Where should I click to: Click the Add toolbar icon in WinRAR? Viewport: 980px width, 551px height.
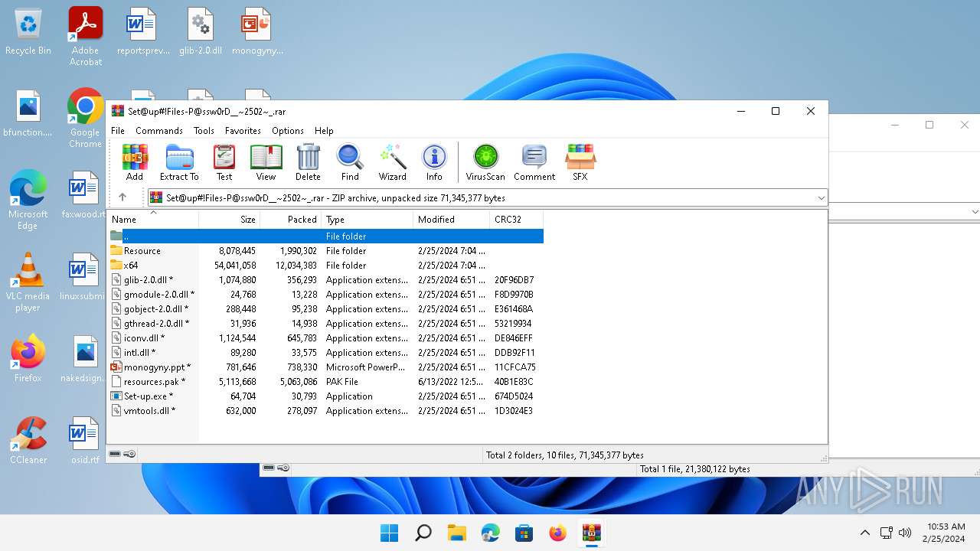pyautogui.click(x=135, y=162)
